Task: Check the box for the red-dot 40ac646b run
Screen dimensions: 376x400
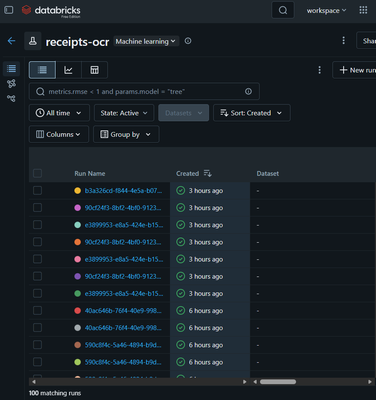Action: [x=38, y=311]
